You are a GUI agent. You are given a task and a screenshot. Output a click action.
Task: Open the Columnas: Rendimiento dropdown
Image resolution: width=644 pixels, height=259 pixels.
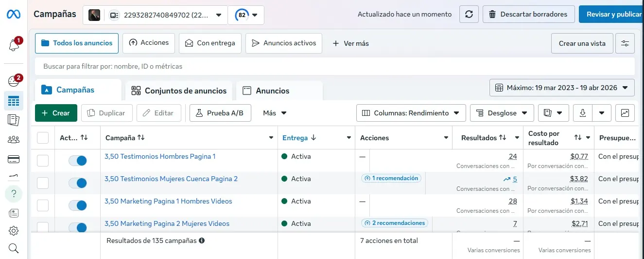coord(411,113)
